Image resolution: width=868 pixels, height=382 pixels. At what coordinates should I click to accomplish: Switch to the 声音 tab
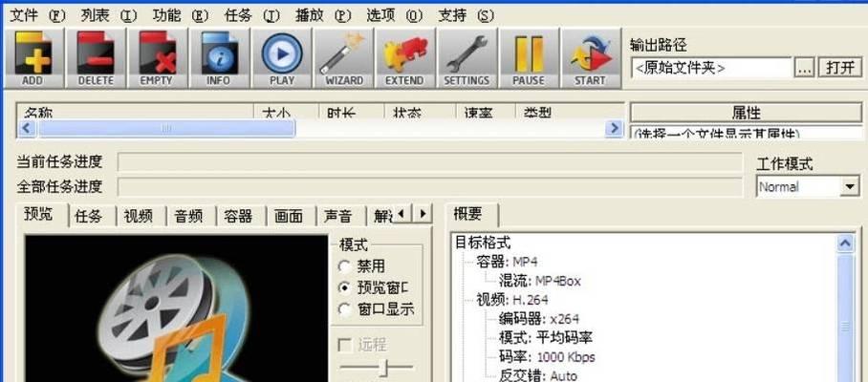pyautogui.click(x=341, y=217)
